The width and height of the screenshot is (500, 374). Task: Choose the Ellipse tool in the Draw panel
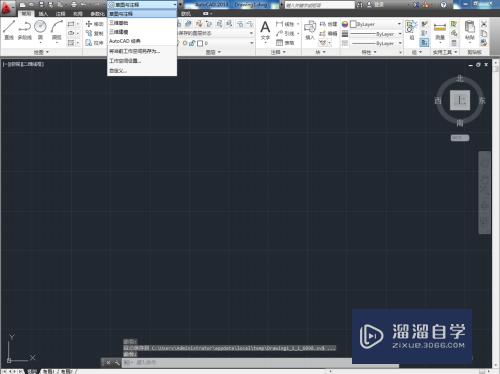click(71, 33)
